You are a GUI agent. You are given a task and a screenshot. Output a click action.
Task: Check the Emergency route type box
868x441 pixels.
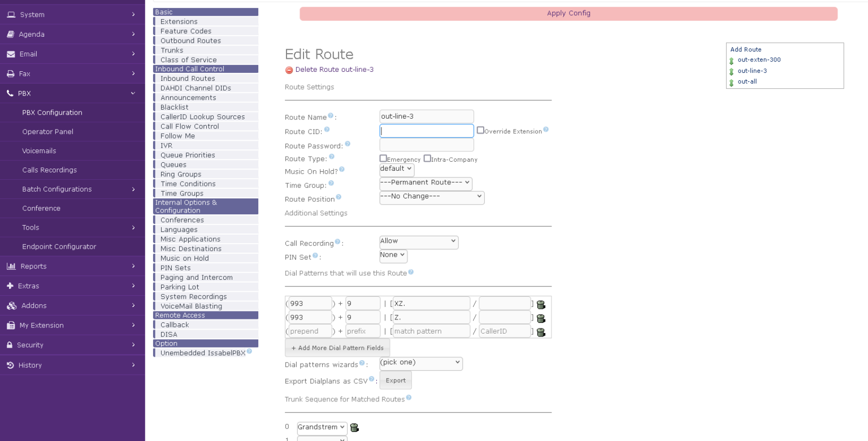pyautogui.click(x=383, y=158)
